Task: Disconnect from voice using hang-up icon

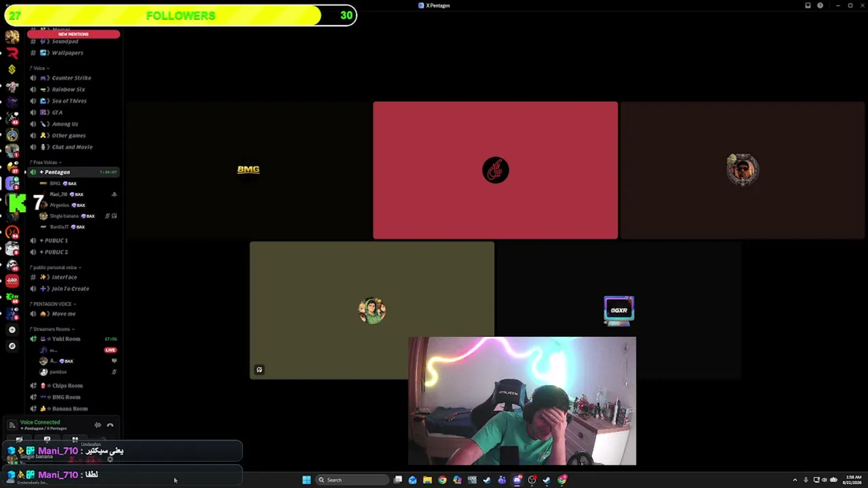Action: point(110,425)
